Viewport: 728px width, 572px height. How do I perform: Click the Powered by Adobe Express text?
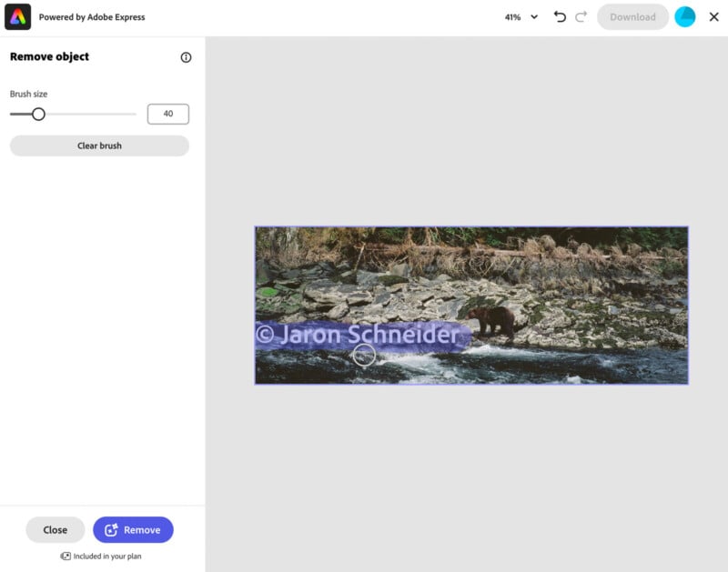pos(91,17)
